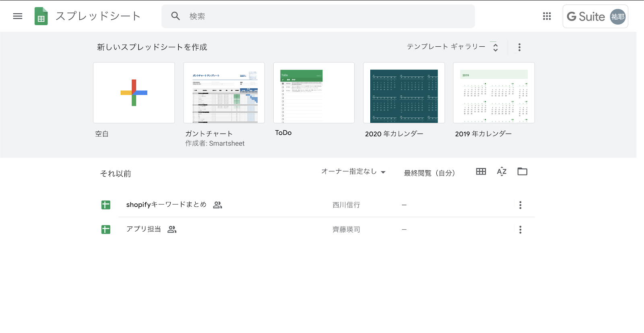
Task: Click the 空白 label text
Action: [x=102, y=134]
